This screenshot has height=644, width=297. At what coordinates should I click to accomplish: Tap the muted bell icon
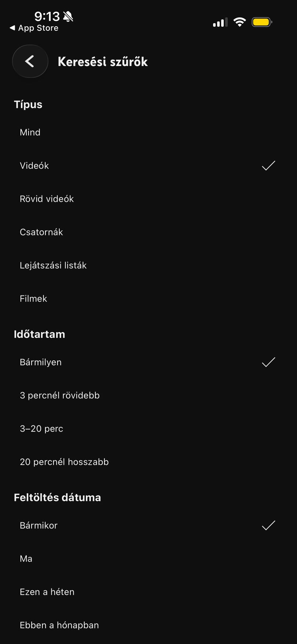[x=68, y=16]
